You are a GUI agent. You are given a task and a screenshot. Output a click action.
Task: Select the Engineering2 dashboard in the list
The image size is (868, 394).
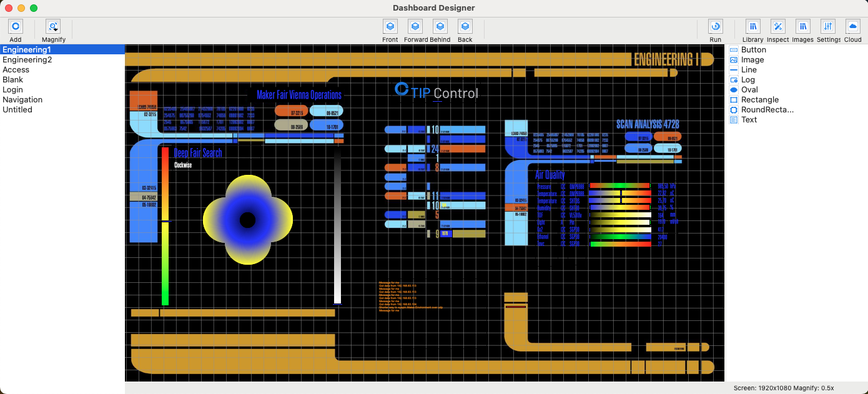pyautogui.click(x=27, y=60)
